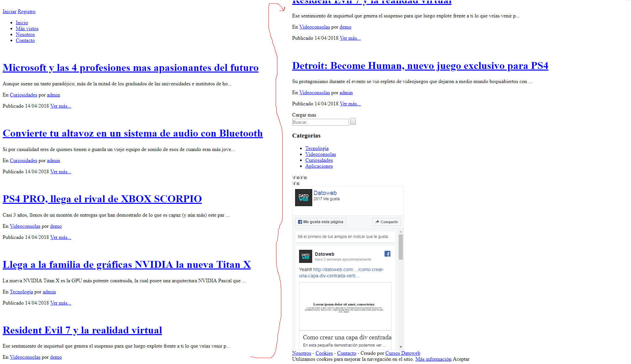
Task: Click the Facebook icon on Datoweb post
Action: tap(387, 254)
